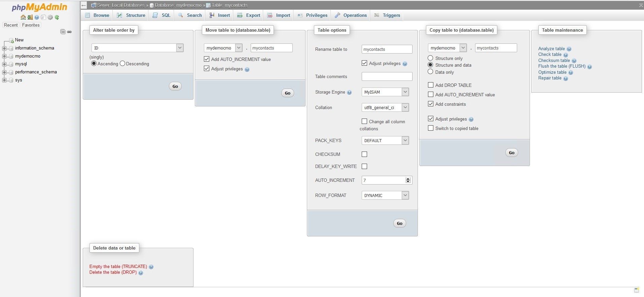Enable the CHECKSUM checkbox
644x297 pixels.
364,154
